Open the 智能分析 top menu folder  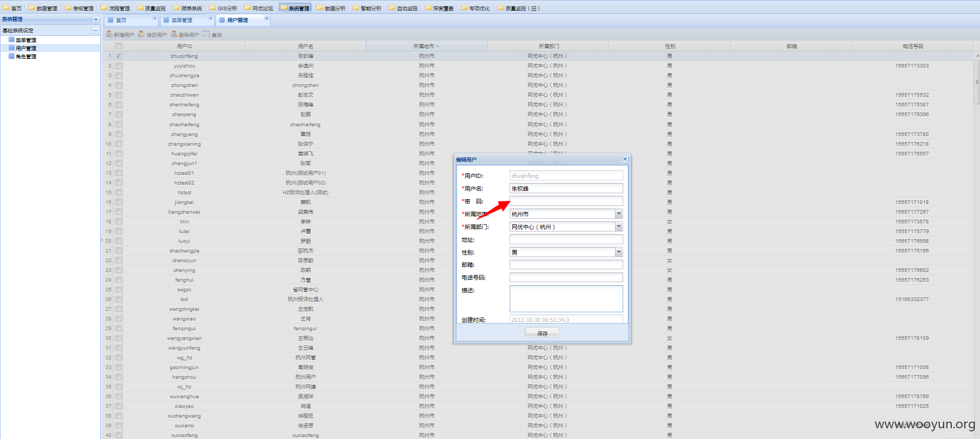[367, 8]
